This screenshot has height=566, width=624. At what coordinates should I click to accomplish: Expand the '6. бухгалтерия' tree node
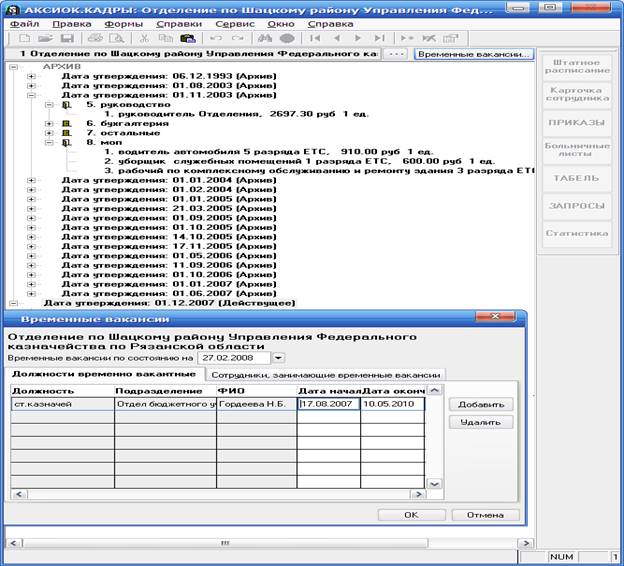coord(49,124)
